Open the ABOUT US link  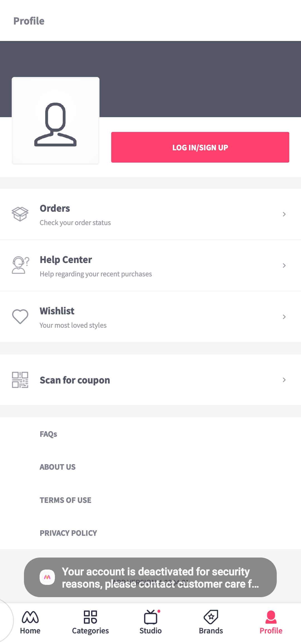tap(58, 467)
